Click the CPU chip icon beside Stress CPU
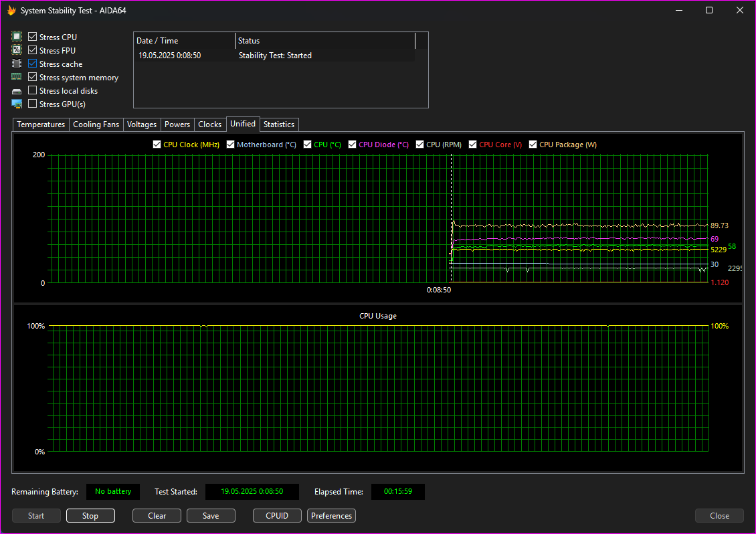Image resolution: width=756 pixels, height=534 pixels. tap(17, 37)
